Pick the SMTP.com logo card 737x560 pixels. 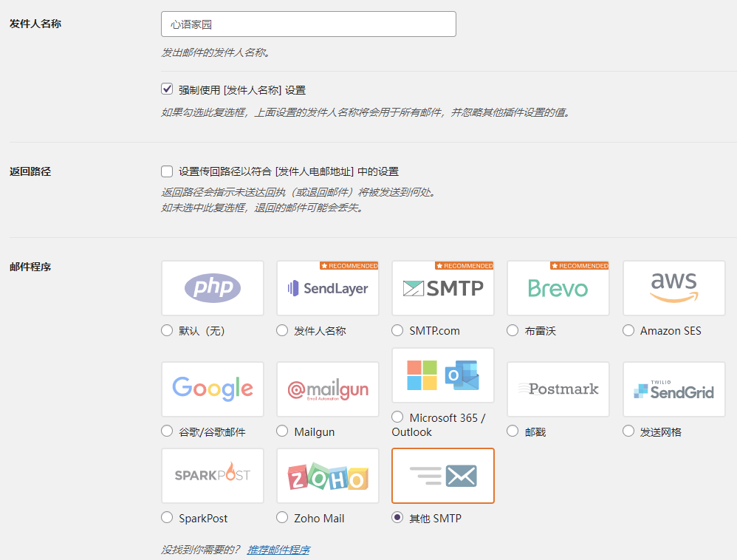point(443,288)
